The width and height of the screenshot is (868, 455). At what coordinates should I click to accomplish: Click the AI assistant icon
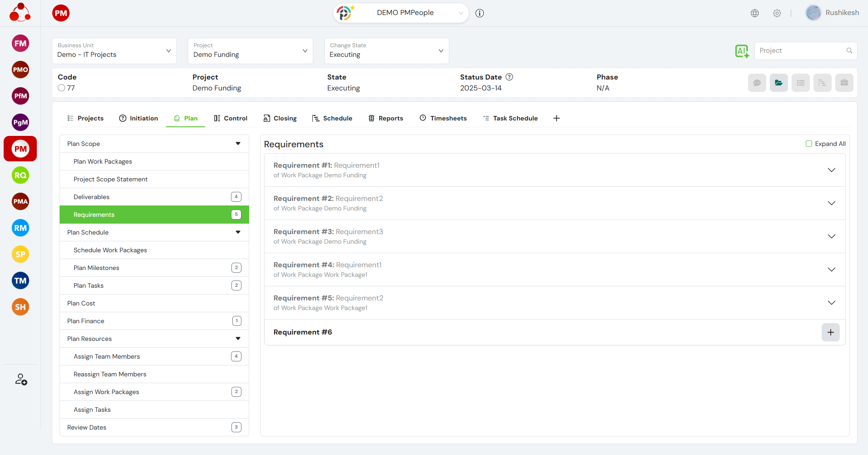742,51
